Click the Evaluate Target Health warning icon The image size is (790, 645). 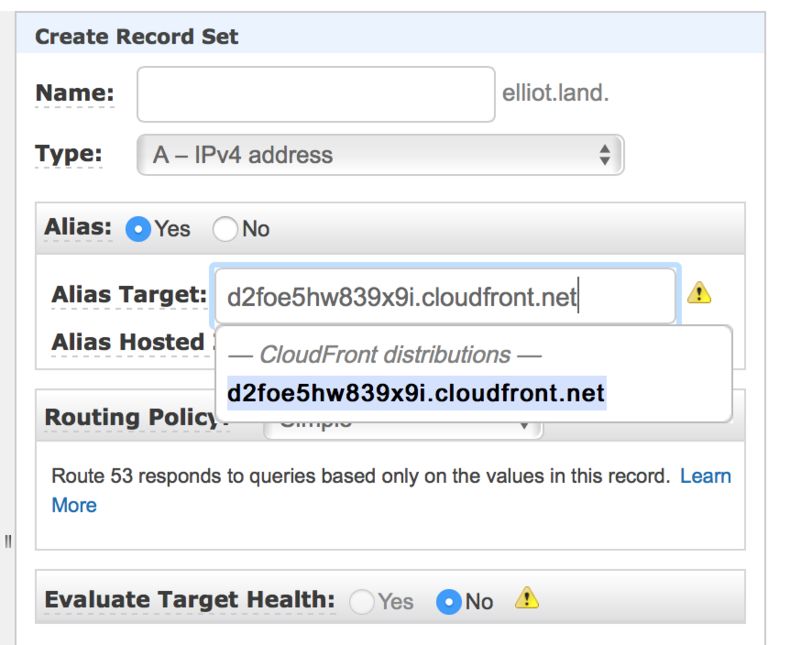coord(527,599)
